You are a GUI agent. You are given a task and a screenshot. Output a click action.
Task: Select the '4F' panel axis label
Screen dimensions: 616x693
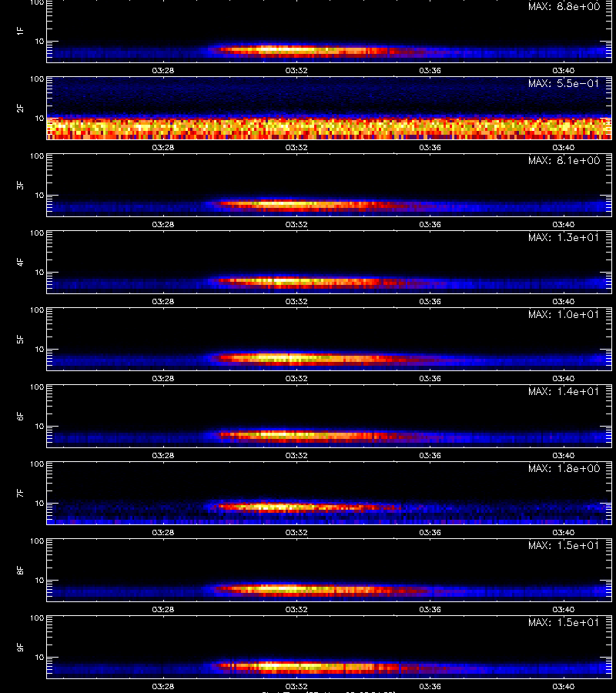[20, 262]
